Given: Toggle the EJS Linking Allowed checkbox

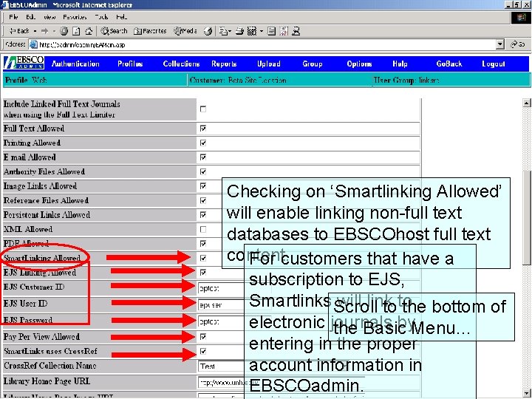Looking at the screenshot, I should pos(203,273).
